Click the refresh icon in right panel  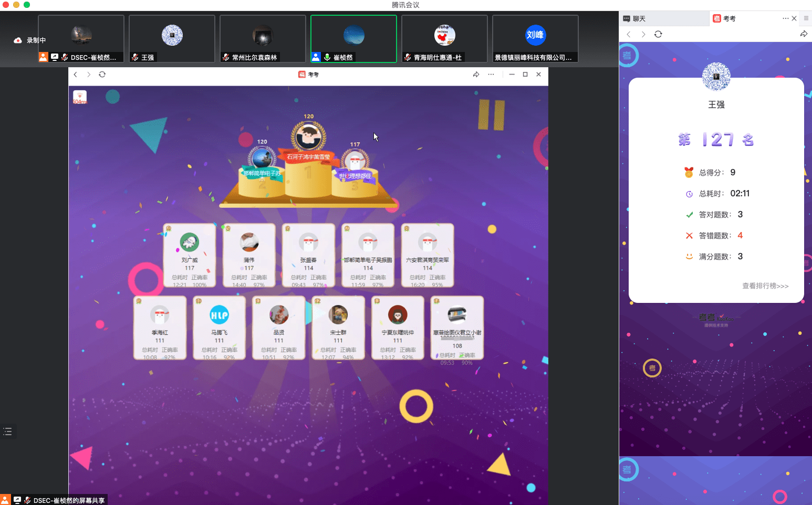tap(658, 34)
